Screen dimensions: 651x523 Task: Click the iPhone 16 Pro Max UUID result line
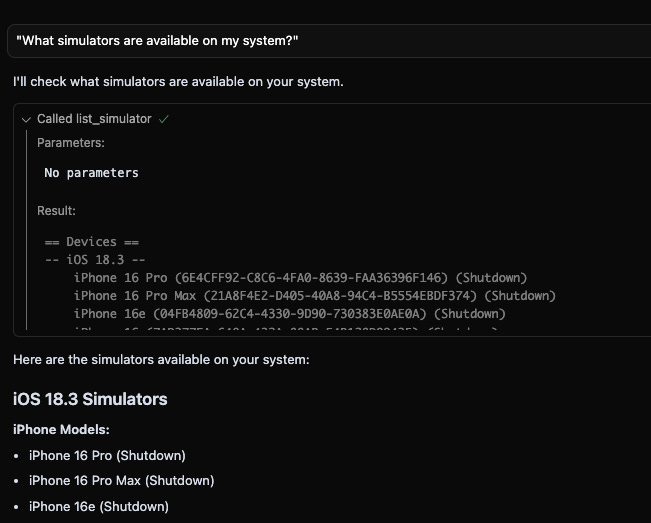315,296
